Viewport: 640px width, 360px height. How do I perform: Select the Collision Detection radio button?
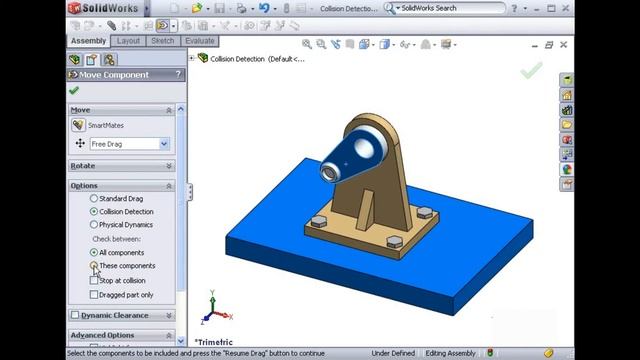(x=94, y=211)
